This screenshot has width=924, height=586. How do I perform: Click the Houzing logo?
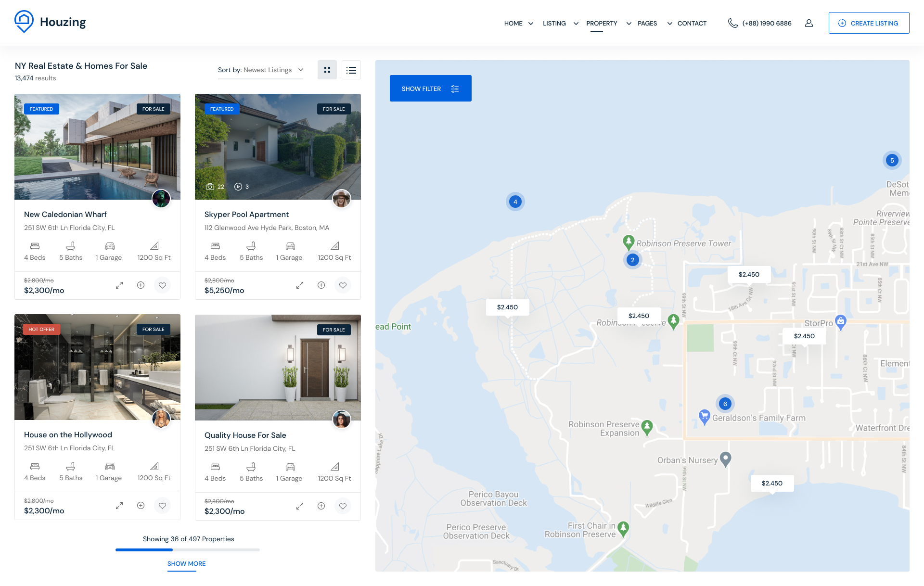pos(51,22)
